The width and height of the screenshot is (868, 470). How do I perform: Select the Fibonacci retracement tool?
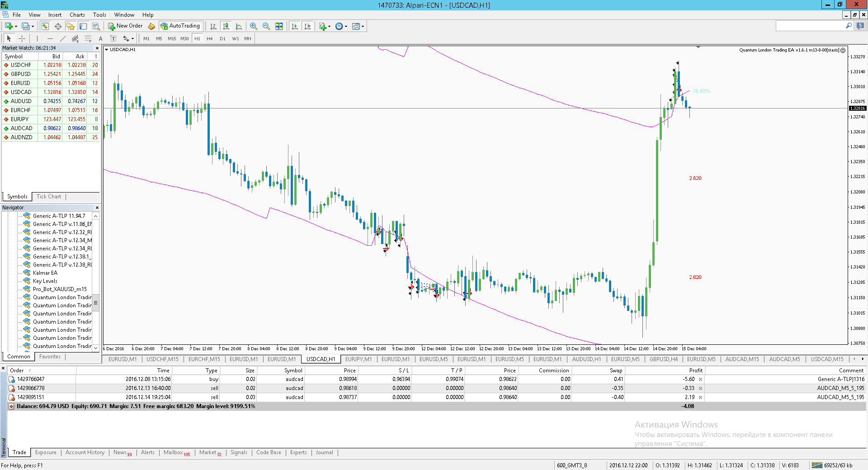[x=88, y=38]
